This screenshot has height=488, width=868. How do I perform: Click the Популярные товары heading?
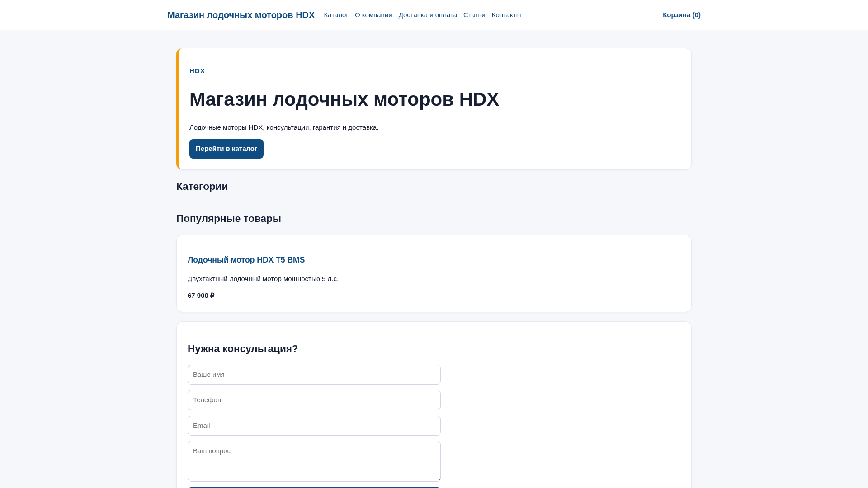click(x=229, y=219)
